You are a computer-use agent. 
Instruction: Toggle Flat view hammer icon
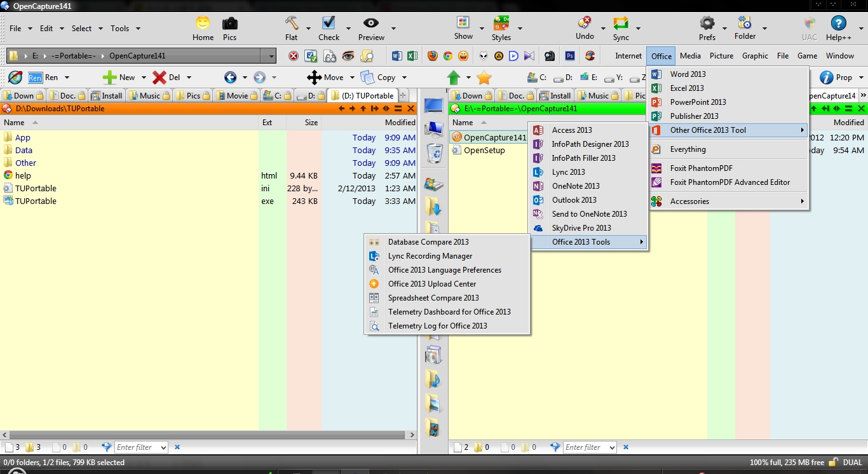pos(292,23)
